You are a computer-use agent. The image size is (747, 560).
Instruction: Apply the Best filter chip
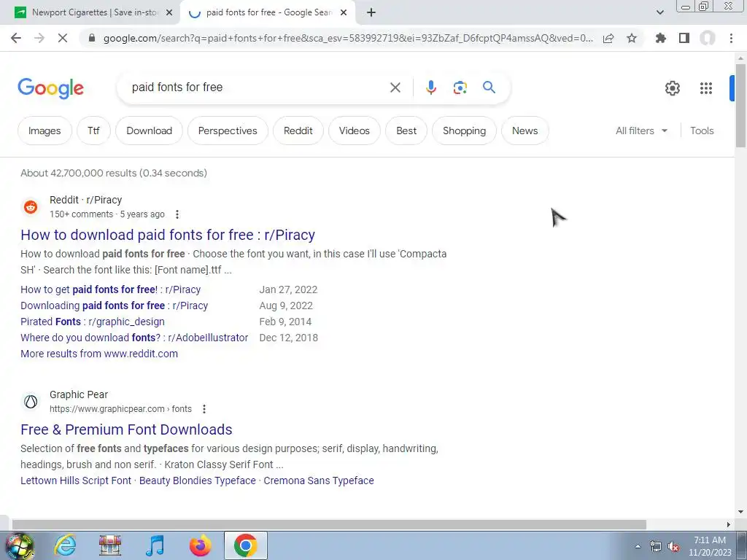click(406, 131)
